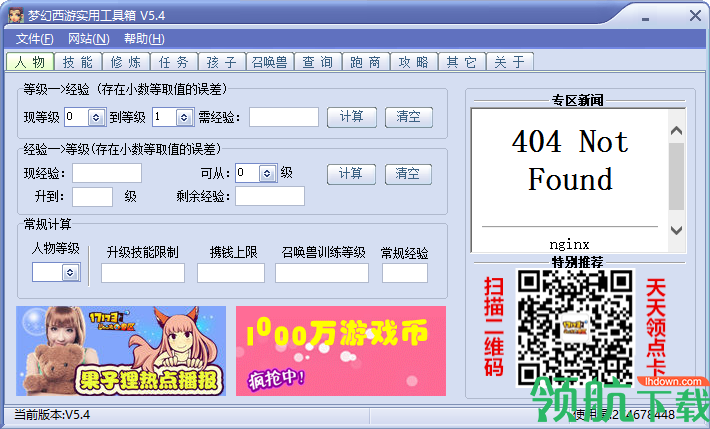Click 计算 in the 等级一>经验 section

[x=352, y=117]
